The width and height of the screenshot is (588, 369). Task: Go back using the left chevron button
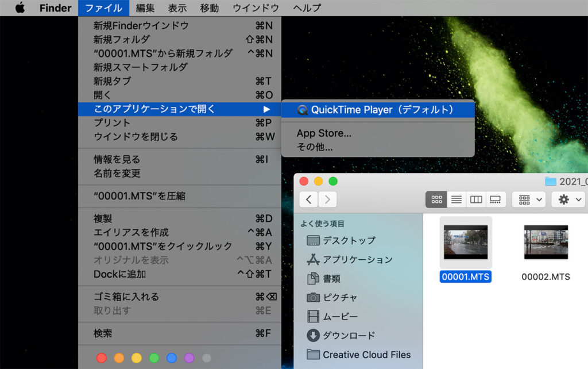point(308,199)
